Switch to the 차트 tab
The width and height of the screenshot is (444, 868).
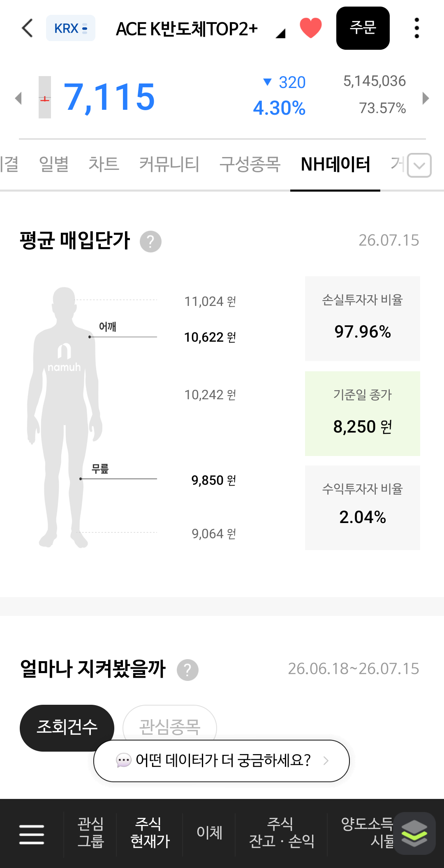[x=104, y=164]
